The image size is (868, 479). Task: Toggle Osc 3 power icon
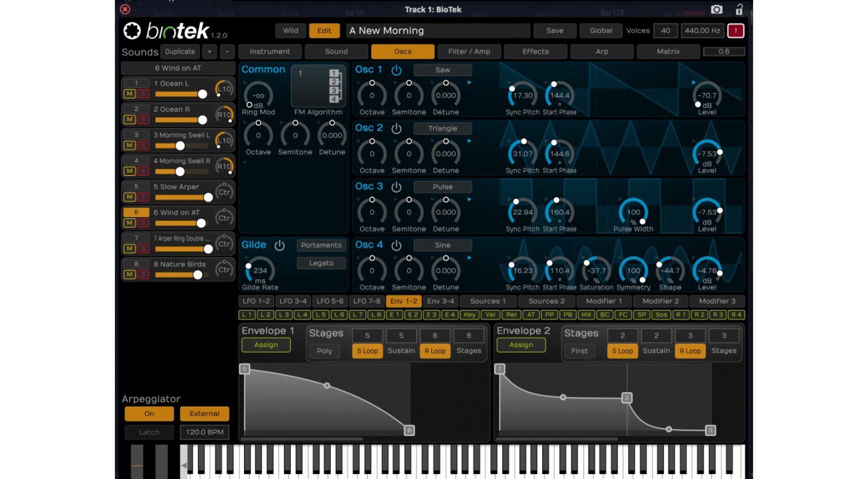click(396, 187)
